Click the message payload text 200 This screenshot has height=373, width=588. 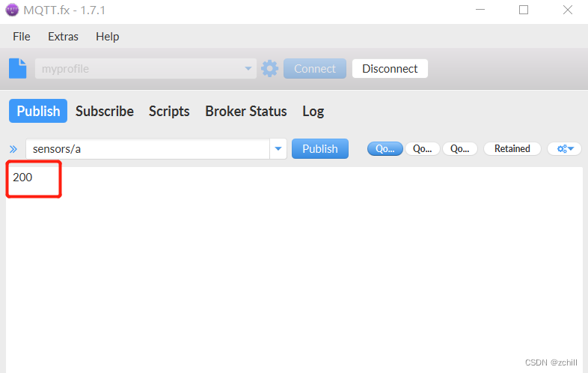(22, 178)
